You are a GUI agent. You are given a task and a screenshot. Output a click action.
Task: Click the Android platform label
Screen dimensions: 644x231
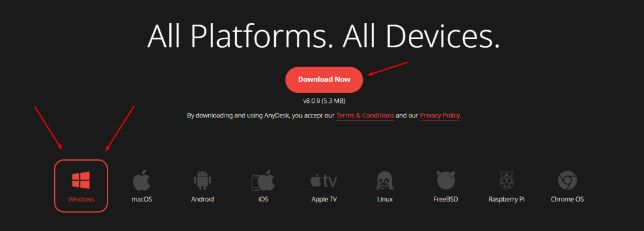point(203,200)
